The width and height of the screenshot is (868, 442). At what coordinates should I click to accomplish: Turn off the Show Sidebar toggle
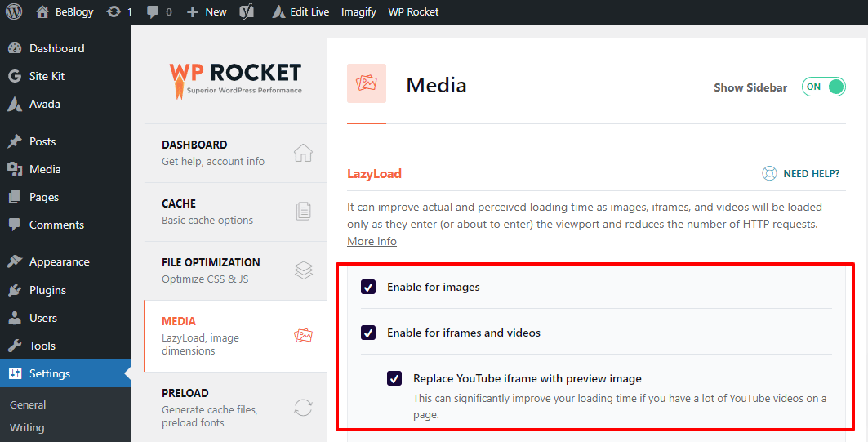[x=823, y=87]
